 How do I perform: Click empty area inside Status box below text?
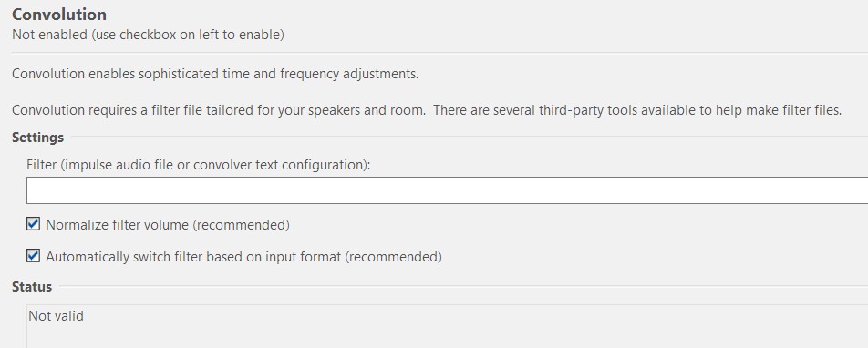click(448, 336)
